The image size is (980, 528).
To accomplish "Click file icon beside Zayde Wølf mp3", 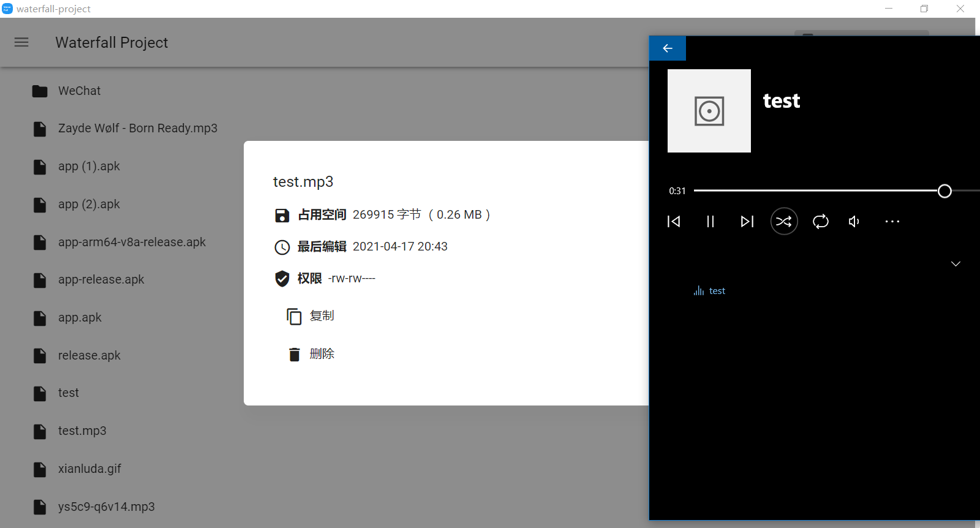I will (x=40, y=129).
